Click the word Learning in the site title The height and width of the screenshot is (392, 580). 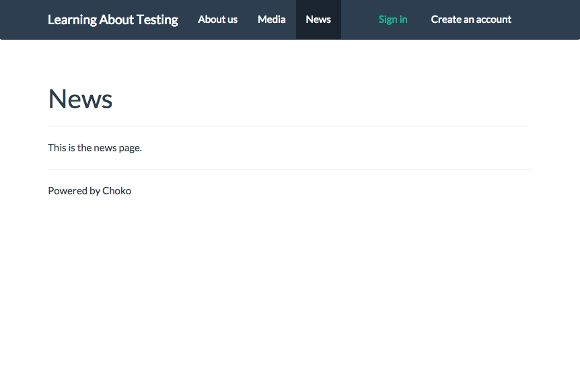click(x=72, y=19)
